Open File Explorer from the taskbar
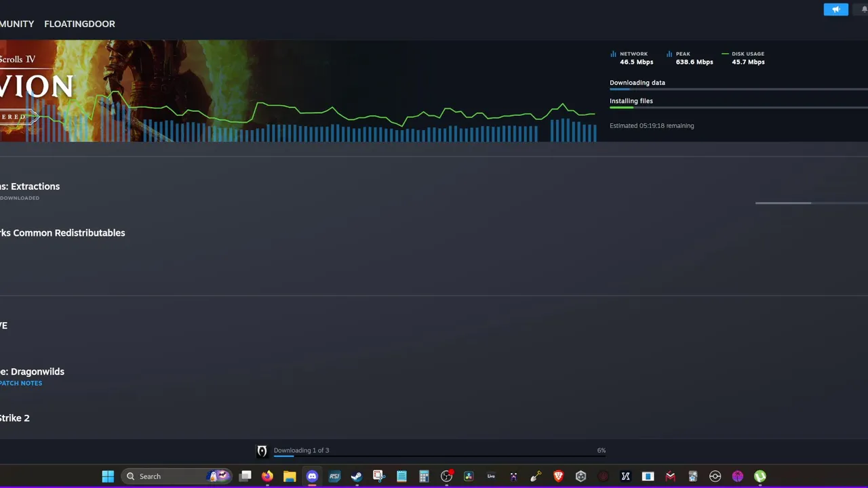Screen dimensions: 868x488 [x=290, y=476]
